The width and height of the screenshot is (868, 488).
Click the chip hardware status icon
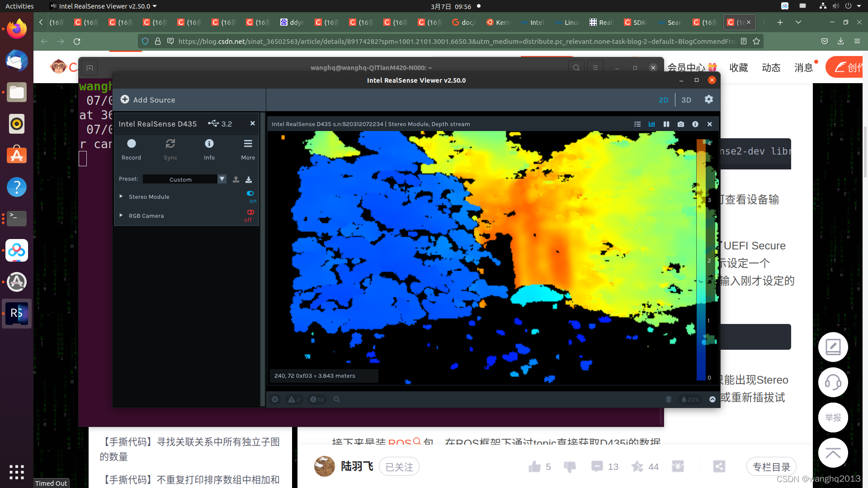(669, 399)
